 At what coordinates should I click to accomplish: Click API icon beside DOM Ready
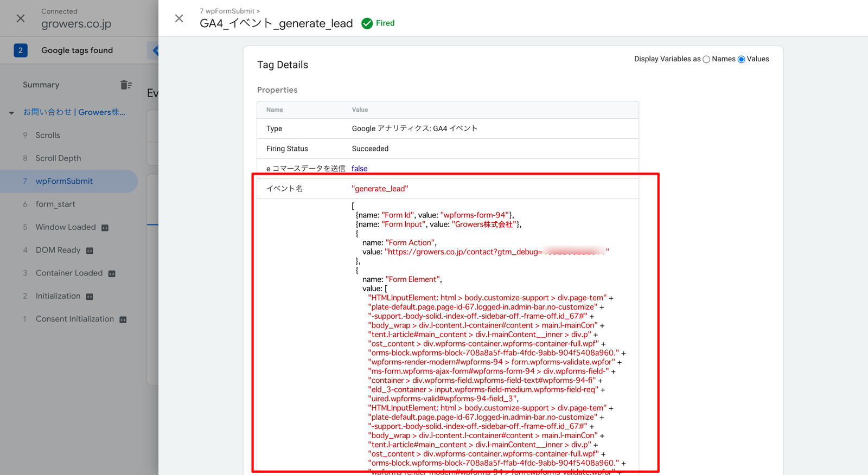click(x=90, y=251)
